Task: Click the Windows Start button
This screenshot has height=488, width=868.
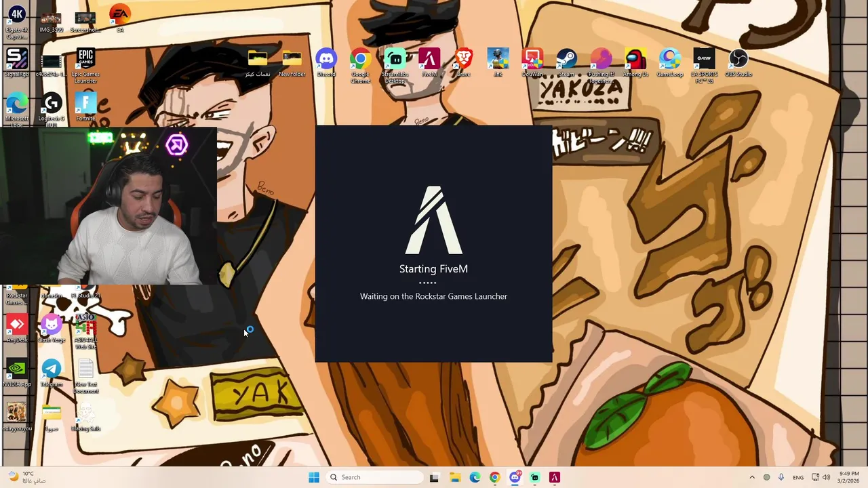Action: (313, 477)
